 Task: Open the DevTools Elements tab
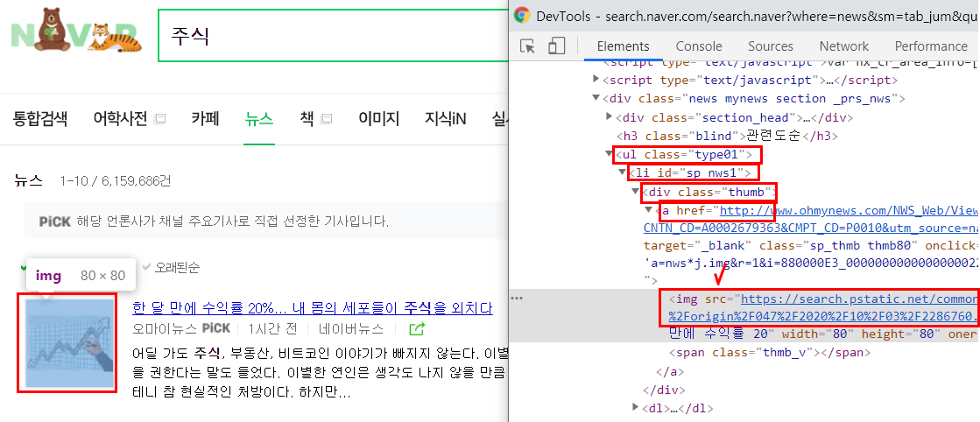tap(624, 46)
